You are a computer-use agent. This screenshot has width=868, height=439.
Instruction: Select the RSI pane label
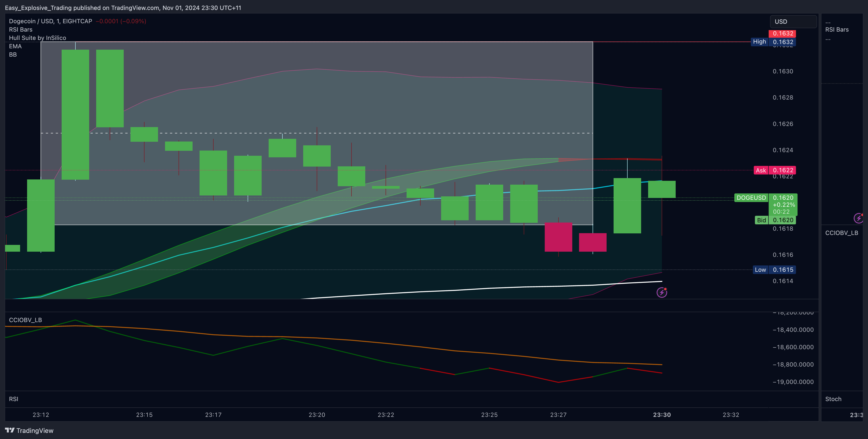click(x=14, y=399)
